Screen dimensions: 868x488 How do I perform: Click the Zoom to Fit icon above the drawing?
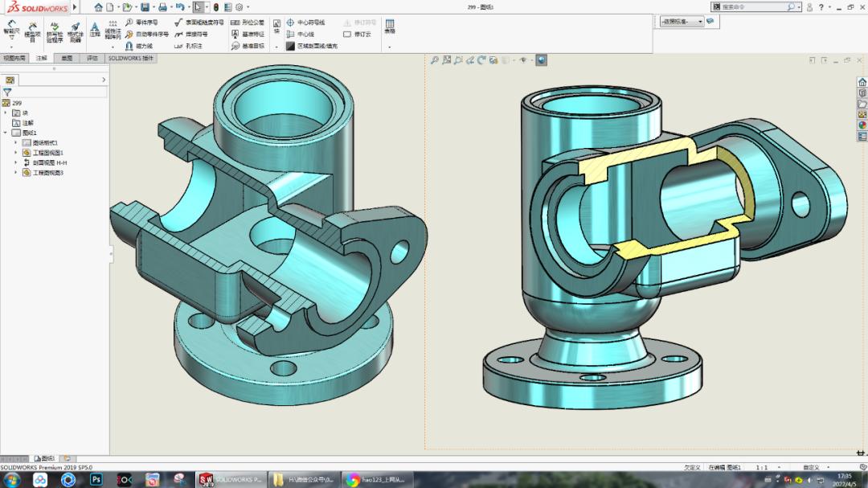[x=447, y=60]
